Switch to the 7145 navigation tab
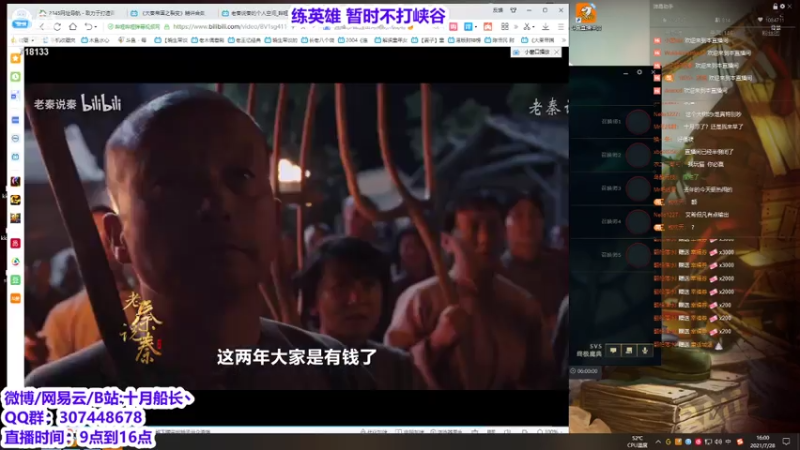The image size is (800, 450). pyautogui.click(x=79, y=13)
